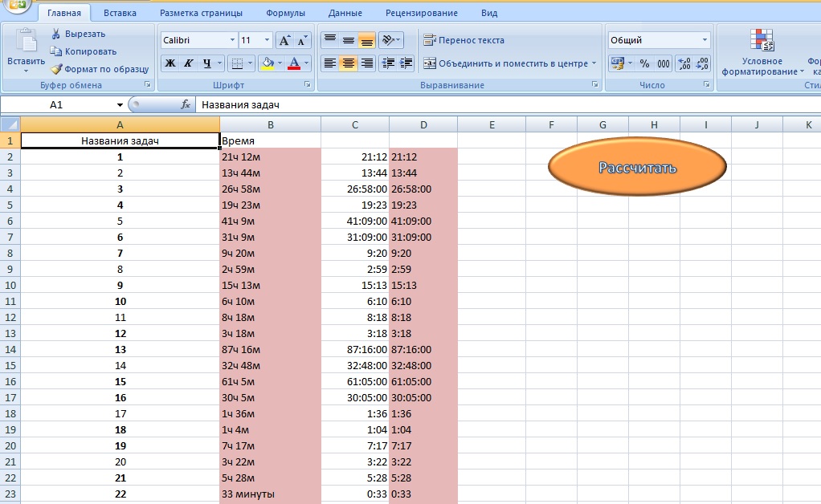This screenshot has width=821, height=504.
Task: Open the Alignment (Выравнивание) dialog launcher
Action: 594,84
